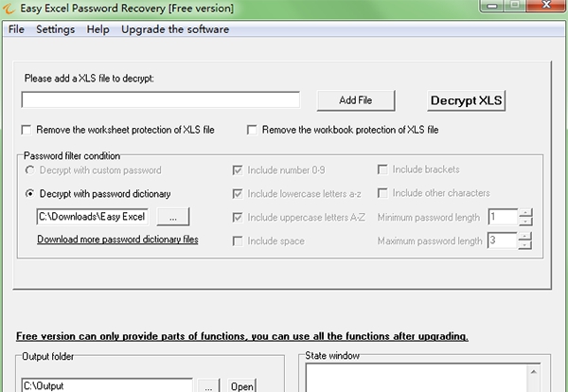Minimize the Easy Excel Password Recovery window

[491, 6]
